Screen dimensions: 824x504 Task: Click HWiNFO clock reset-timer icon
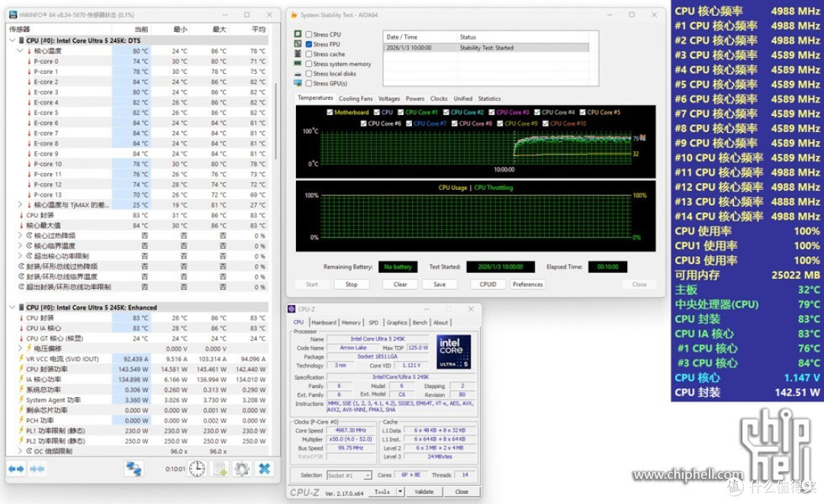(x=197, y=469)
